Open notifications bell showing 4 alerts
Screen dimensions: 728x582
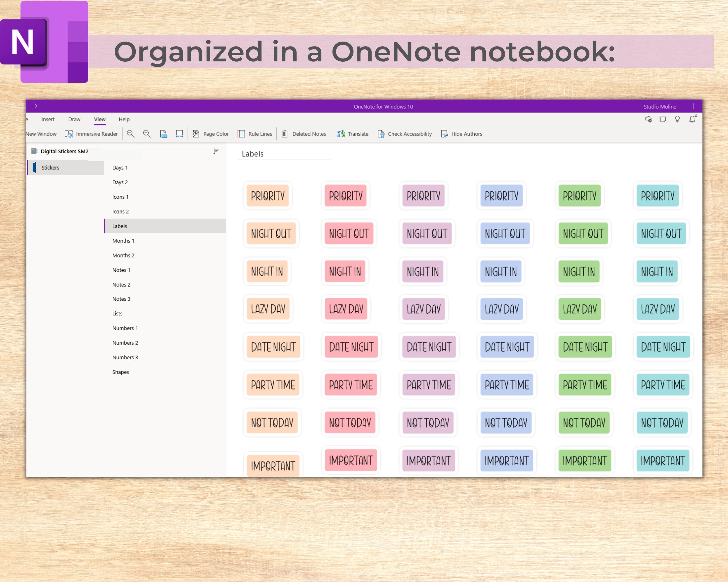point(692,119)
